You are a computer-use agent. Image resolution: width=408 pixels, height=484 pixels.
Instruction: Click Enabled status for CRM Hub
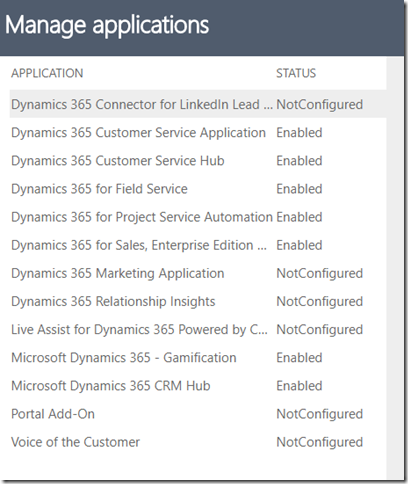[299, 386]
